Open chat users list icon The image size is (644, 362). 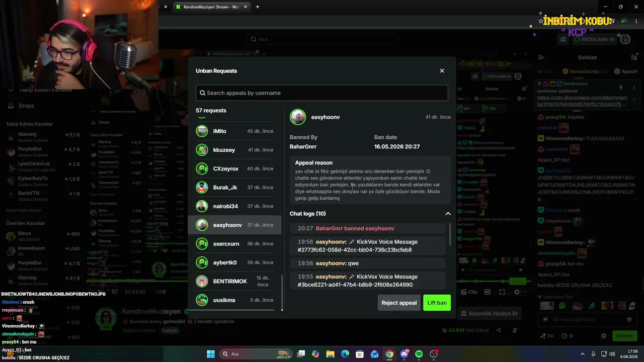[x=634, y=57]
